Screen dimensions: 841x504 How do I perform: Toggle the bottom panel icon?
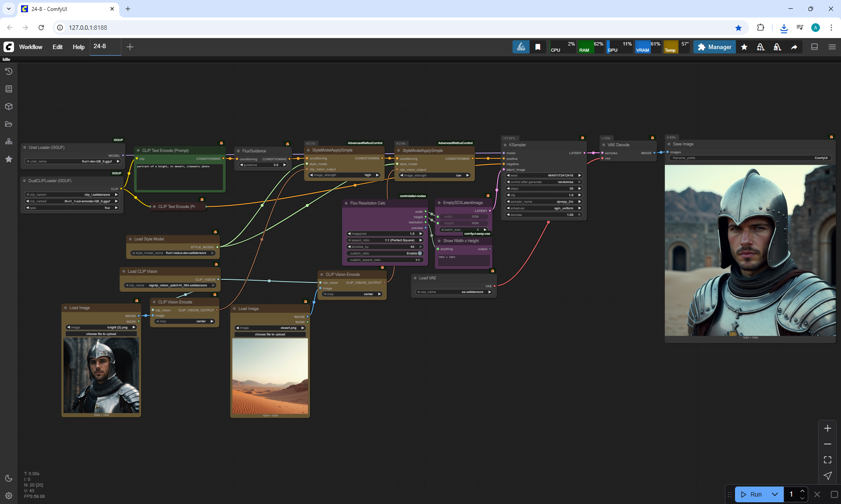pos(814,47)
